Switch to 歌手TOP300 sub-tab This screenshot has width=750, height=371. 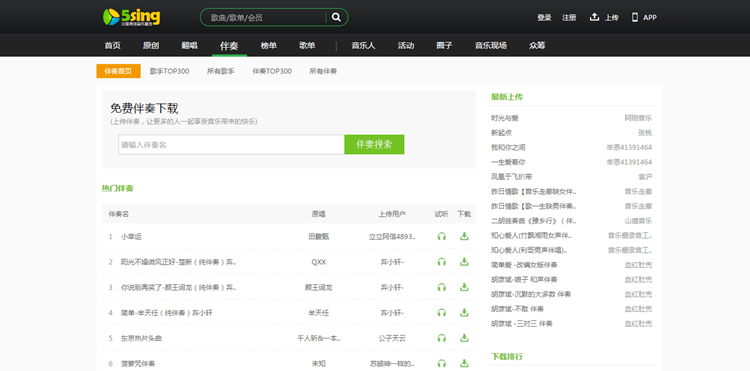[x=169, y=71]
